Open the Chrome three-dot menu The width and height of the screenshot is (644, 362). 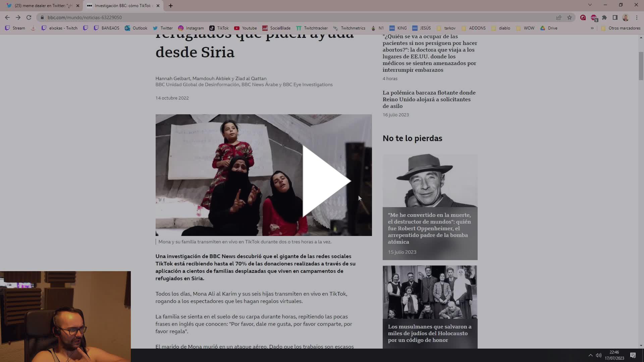click(637, 17)
